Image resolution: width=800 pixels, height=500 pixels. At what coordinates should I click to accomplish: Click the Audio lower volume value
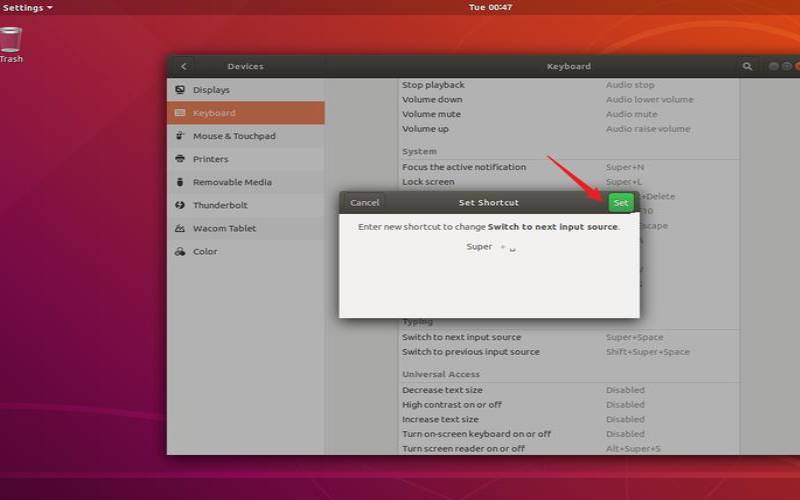(649, 99)
